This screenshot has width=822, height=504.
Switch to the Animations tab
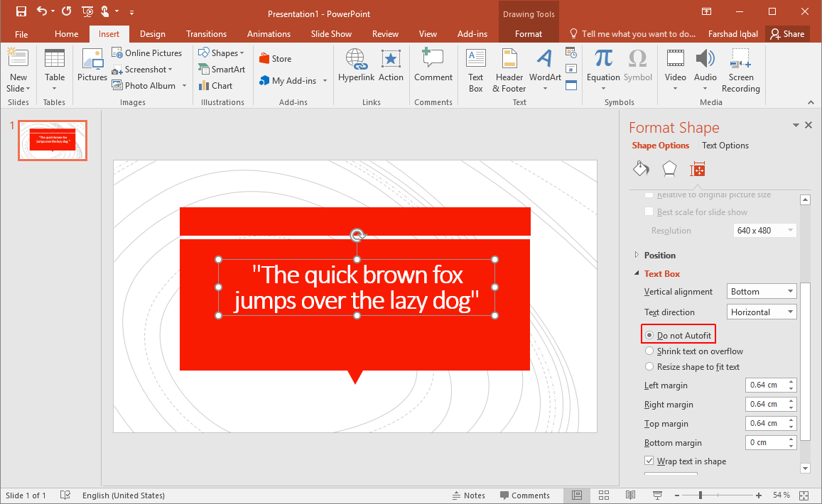(x=269, y=34)
